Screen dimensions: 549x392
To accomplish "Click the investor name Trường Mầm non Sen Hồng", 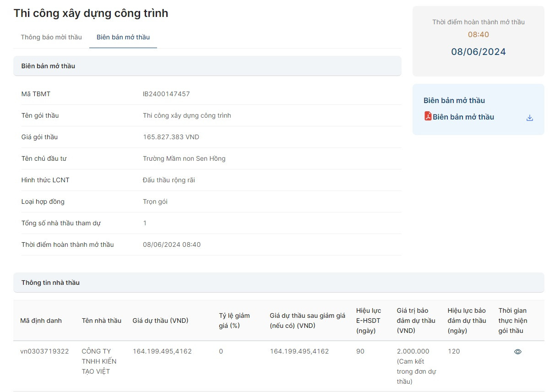I will [184, 158].
